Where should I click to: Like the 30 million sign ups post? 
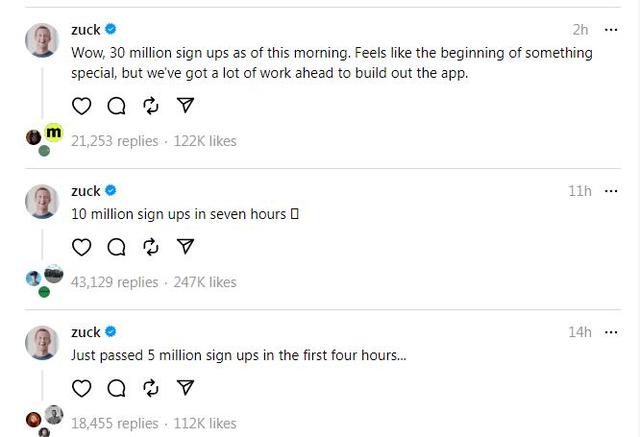(x=83, y=105)
